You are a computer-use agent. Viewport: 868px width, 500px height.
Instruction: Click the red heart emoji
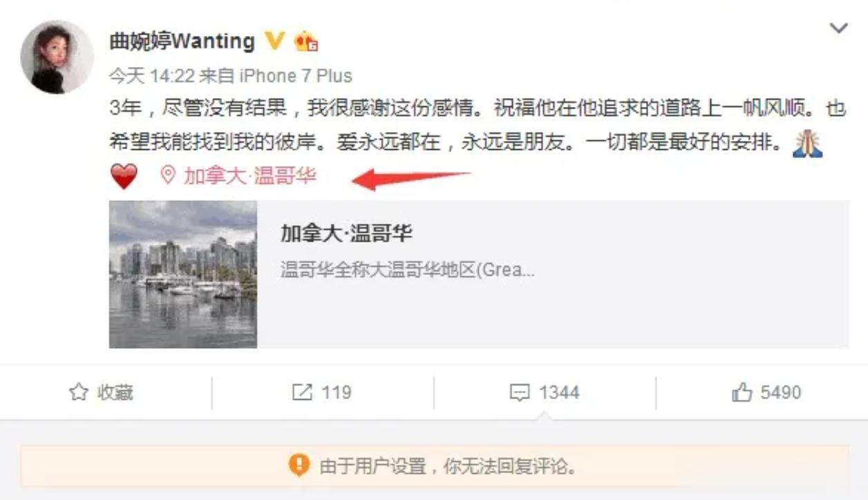(x=124, y=177)
